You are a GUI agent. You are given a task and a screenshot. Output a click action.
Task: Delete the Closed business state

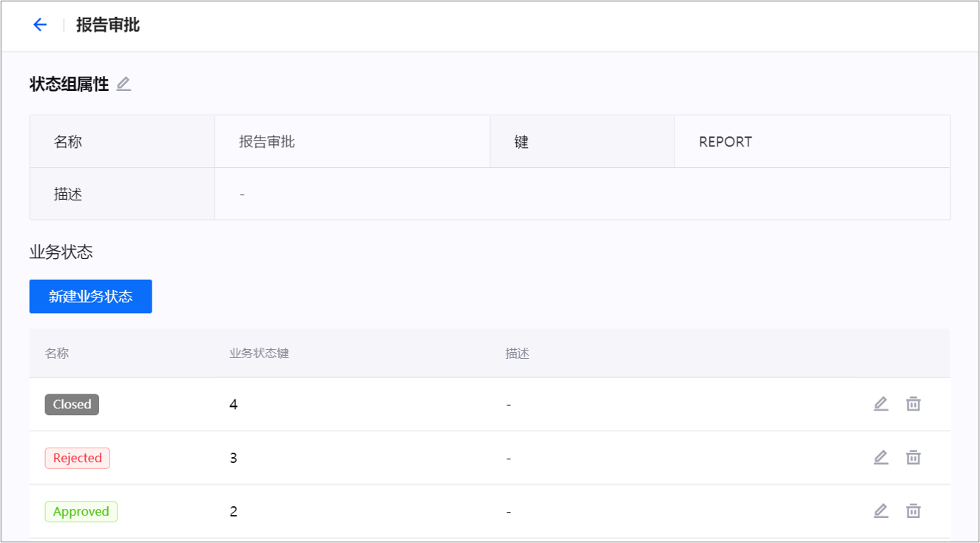click(x=913, y=404)
